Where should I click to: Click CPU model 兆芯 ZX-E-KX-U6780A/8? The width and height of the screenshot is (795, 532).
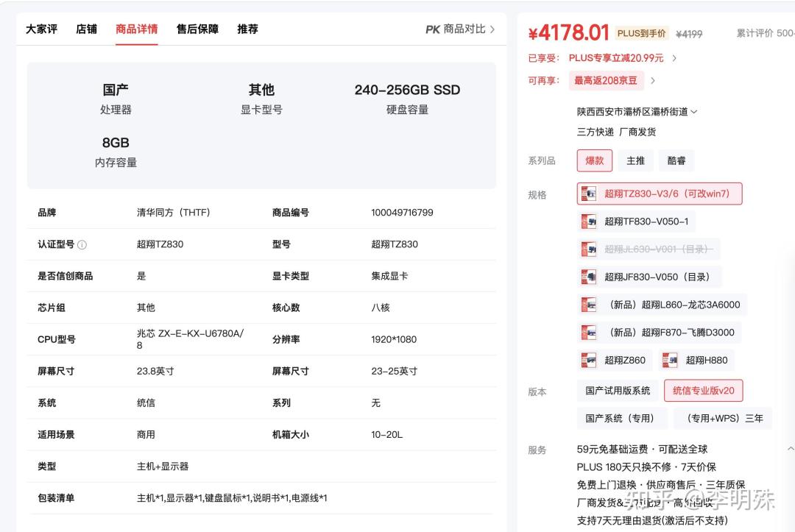click(x=190, y=339)
